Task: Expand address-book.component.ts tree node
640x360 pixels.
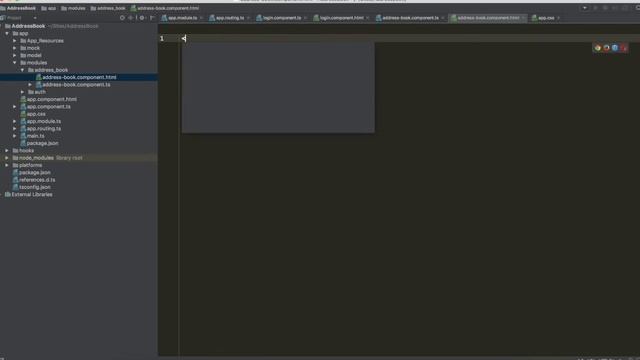Action: [x=30, y=85]
